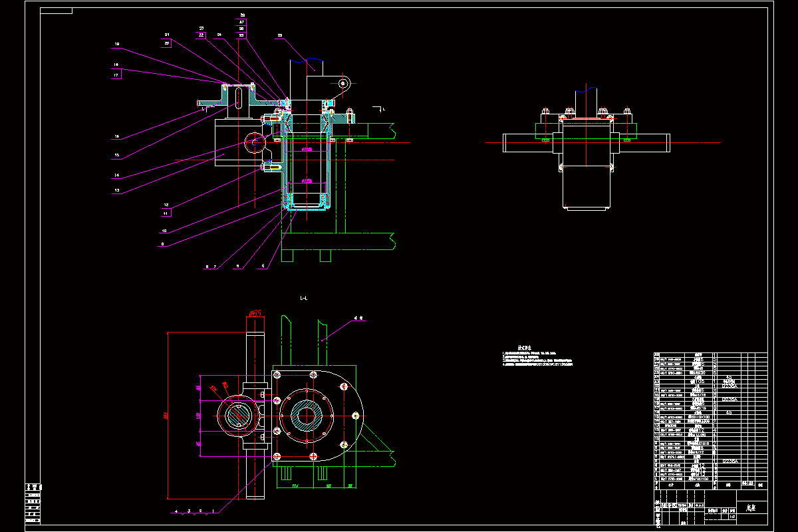Click the 120 vertical dimension text

[x=198, y=415]
